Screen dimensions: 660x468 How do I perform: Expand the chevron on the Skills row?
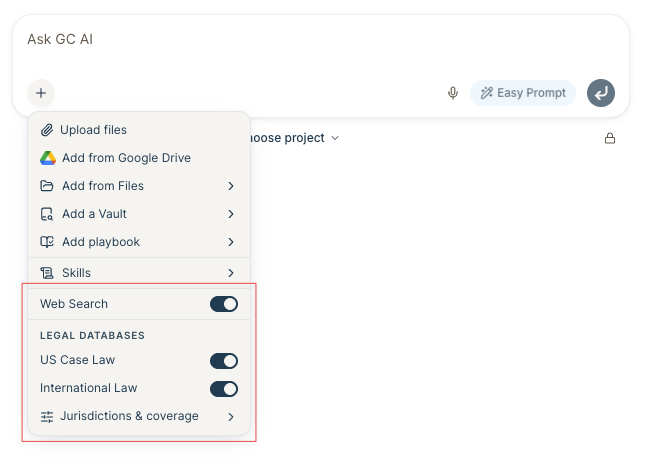tap(231, 273)
